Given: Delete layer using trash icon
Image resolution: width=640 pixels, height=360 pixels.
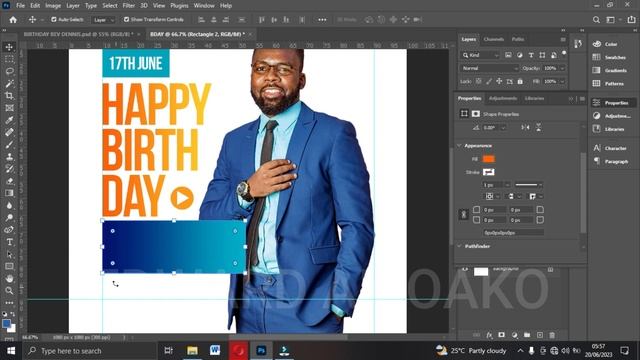Looking at the screenshot, I should 552,335.
